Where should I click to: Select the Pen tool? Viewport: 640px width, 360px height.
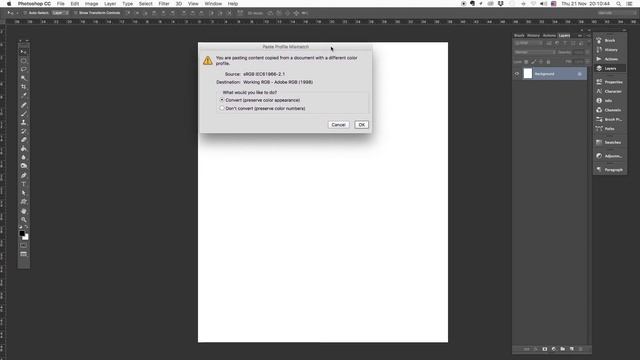coord(23,176)
